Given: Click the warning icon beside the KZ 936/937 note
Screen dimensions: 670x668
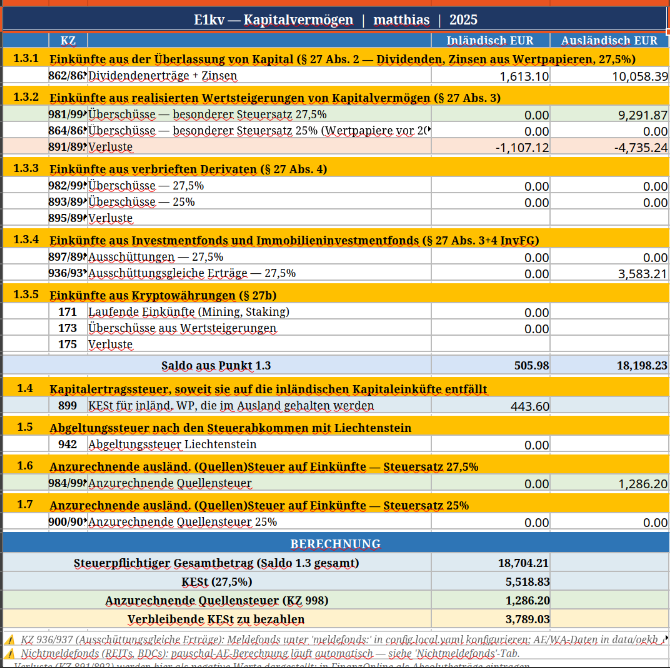Looking at the screenshot, I should point(10,640).
